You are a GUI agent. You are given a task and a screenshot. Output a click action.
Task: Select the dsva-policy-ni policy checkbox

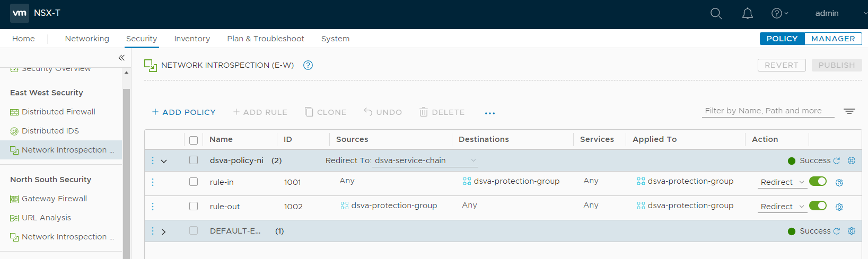[194, 160]
